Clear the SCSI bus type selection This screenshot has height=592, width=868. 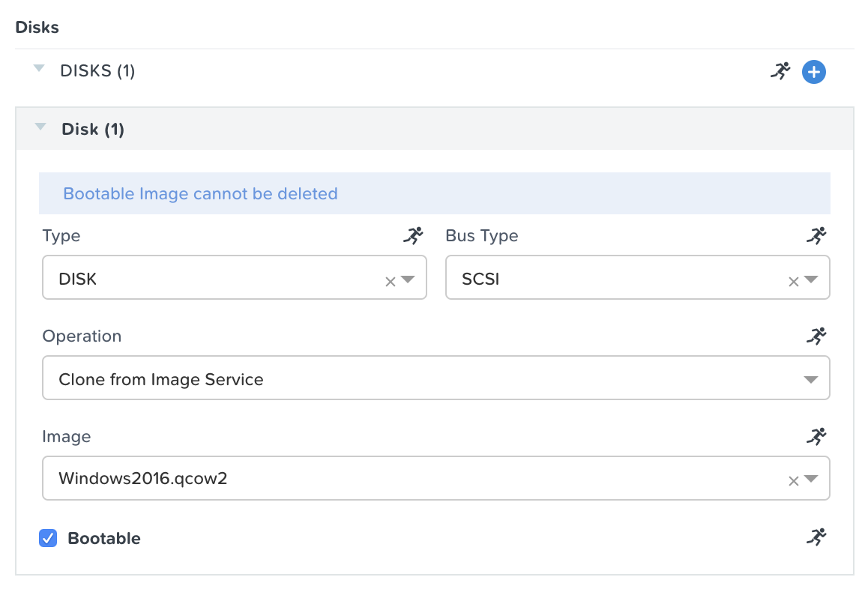[793, 282]
